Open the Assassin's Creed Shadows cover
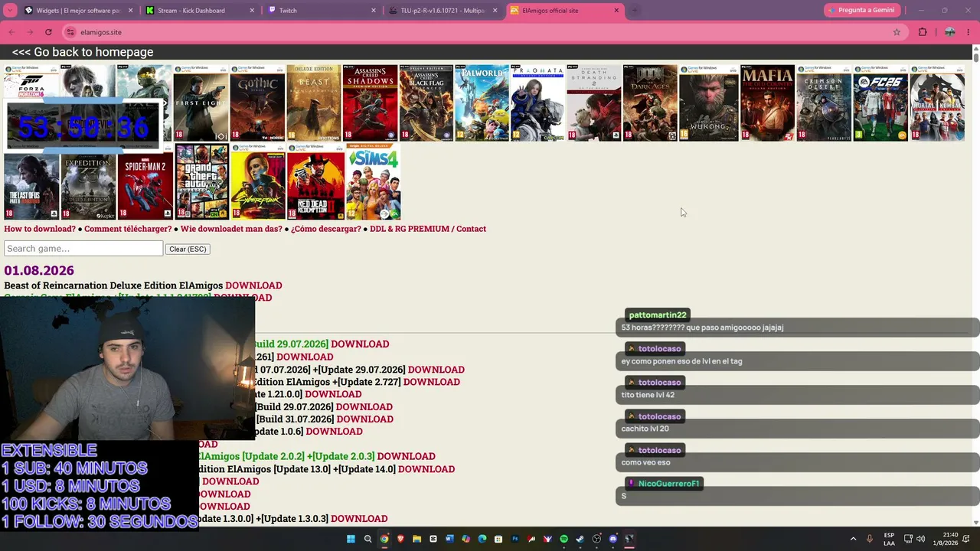This screenshot has height=551, width=980. (370, 103)
